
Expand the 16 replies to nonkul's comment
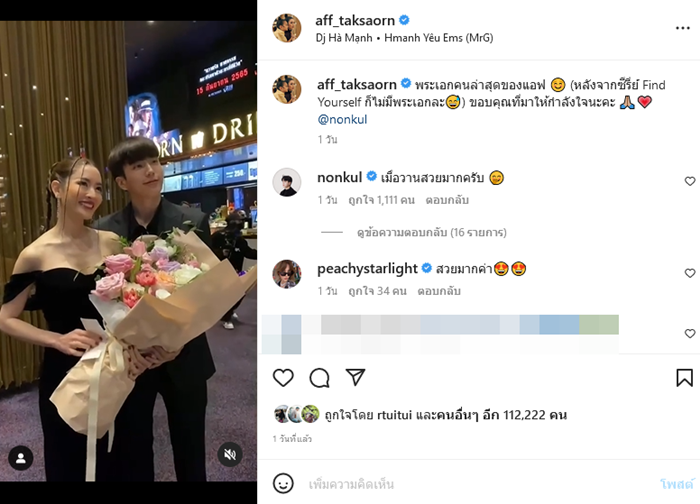[432, 233]
